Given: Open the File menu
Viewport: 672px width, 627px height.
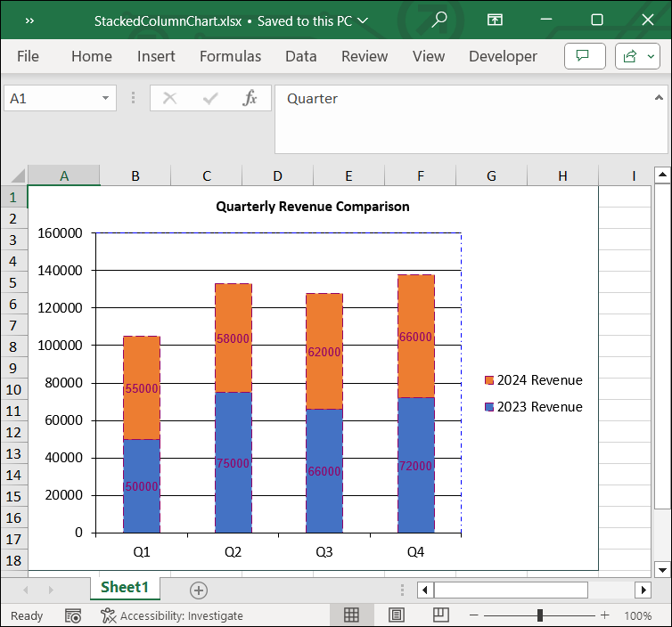Looking at the screenshot, I should [28, 56].
